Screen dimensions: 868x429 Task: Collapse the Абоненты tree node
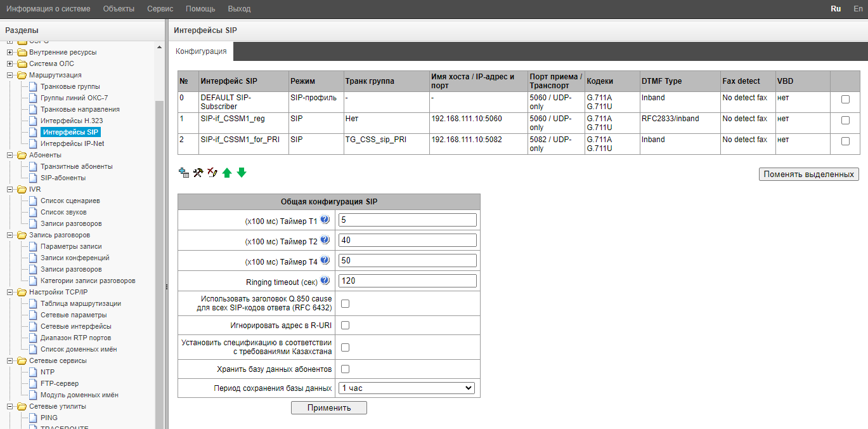click(x=10, y=155)
